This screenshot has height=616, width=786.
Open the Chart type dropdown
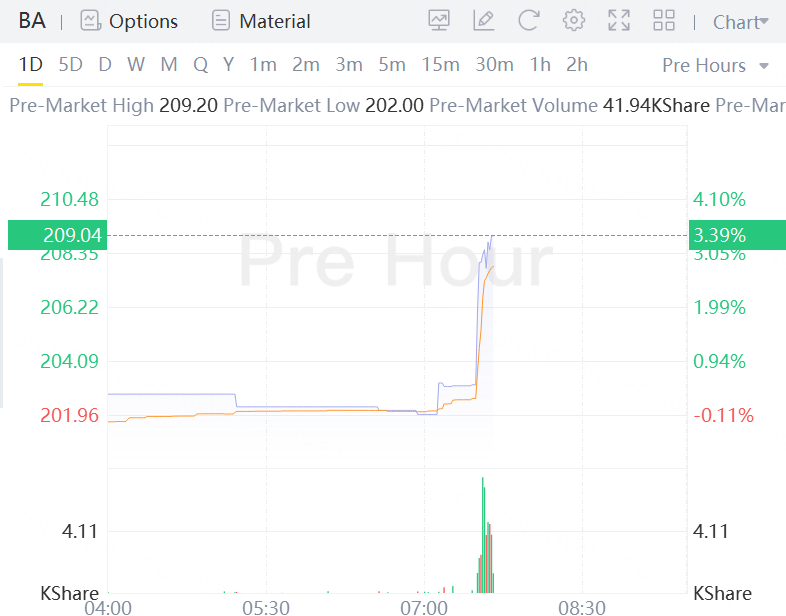741,21
